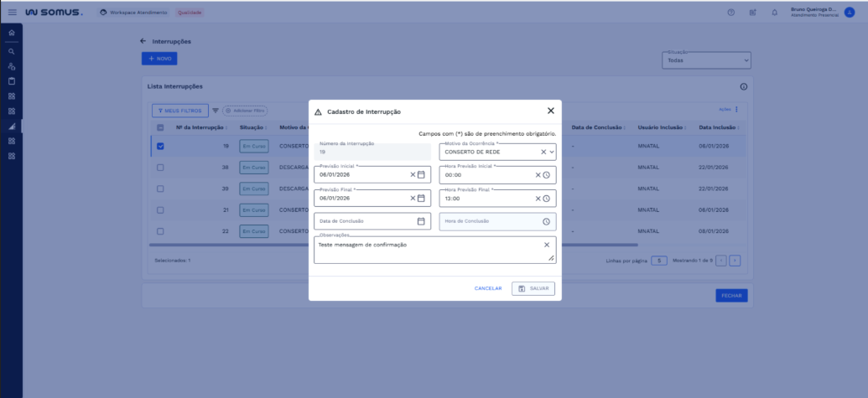This screenshot has width=868, height=398.
Task: Open the Ações kebab menu
Action: (736, 110)
